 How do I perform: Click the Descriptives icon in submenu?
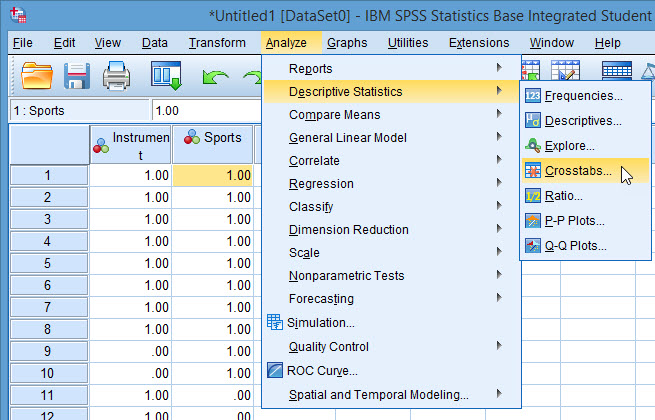(x=533, y=121)
